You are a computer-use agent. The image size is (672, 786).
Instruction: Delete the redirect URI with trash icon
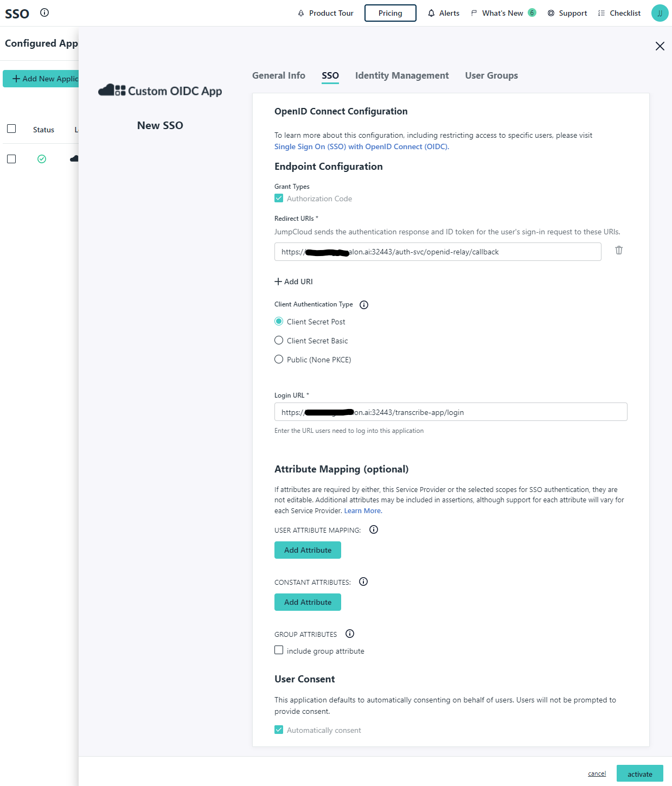619,250
